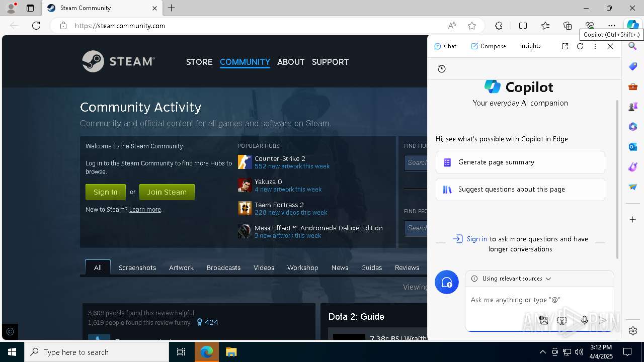Open Copilot pane more options
Screen dimensions: 644x362
tap(595, 46)
